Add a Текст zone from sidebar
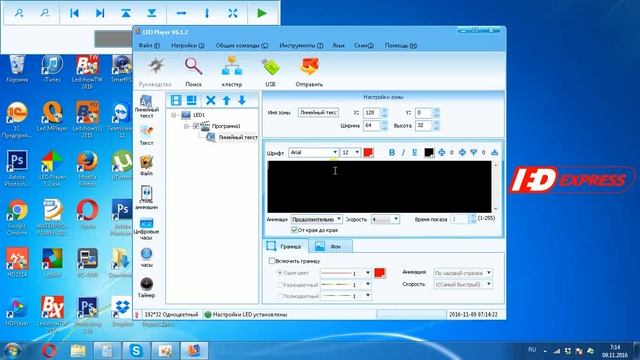Image resolution: width=640 pixels, height=360 pixels. [x=146, y=136]
